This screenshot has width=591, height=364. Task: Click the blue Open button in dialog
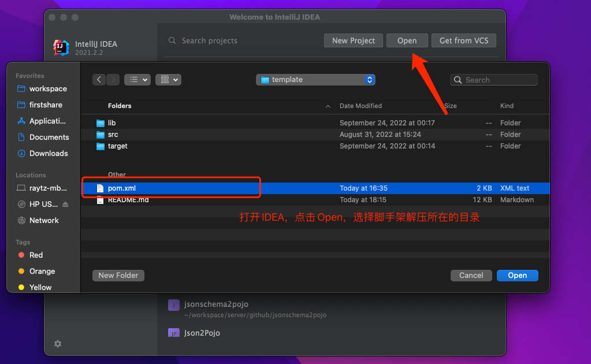518,276
